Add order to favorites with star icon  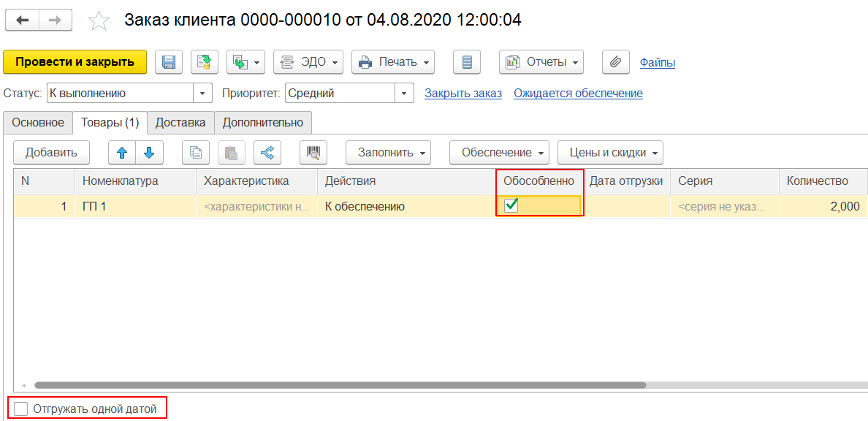point(99,21)
